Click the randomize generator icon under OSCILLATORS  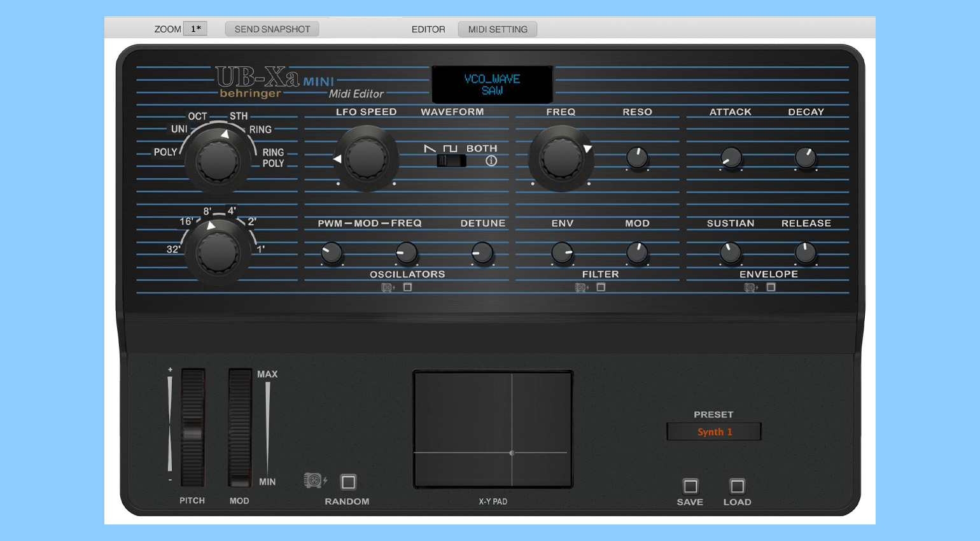pyautogui.click(x=388, y=288)
